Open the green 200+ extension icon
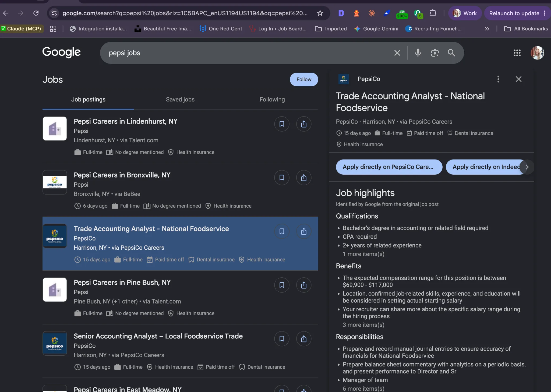Viewport: 551px width, 392px height. click(402, 13)
